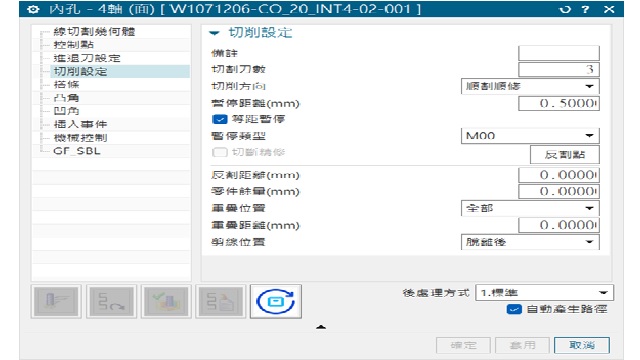Click the regenerate toolpath circular arrow icon
This screenshot has height=360, width=640.
coord(276,301)
